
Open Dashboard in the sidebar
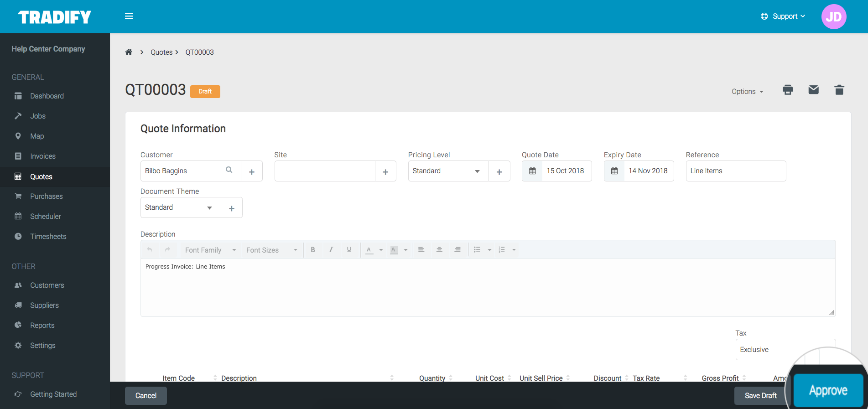[x=47, y=96]
